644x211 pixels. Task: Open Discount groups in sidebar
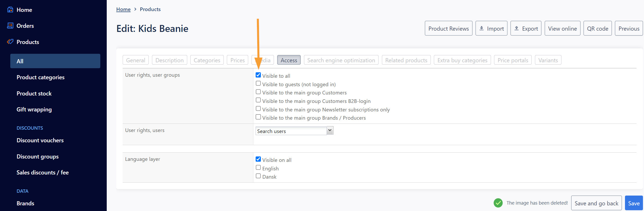tap(38, 156)
